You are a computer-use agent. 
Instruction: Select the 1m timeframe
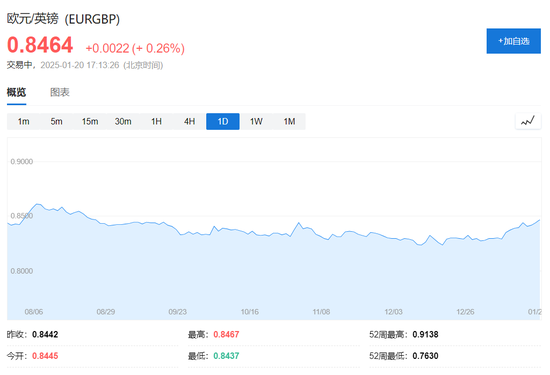click(x=24, y=121)
